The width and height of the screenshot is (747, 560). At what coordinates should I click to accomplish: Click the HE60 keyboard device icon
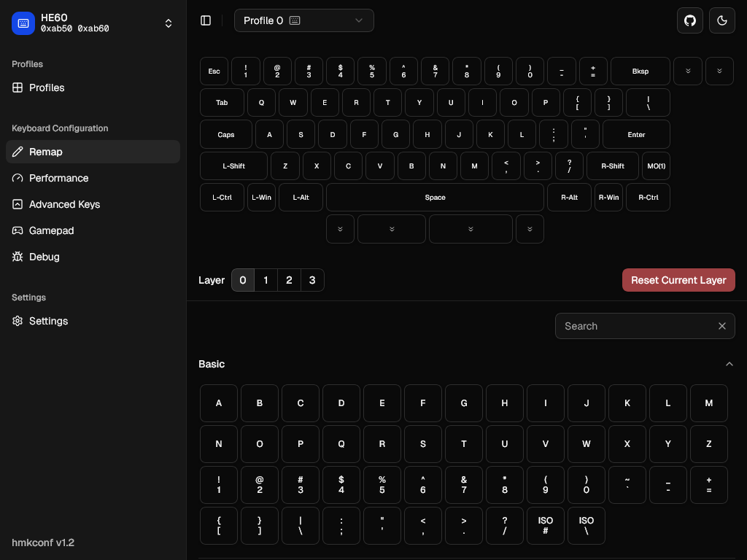pyautogui.click(x=23, y=23)
